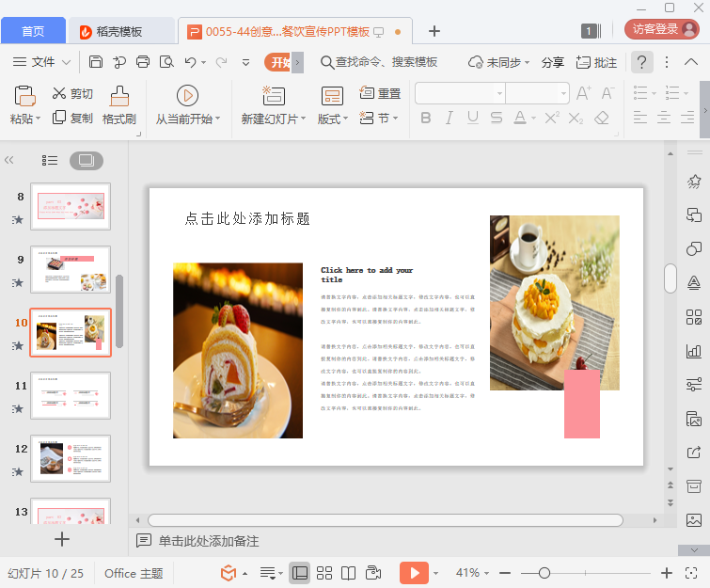This screenshot has height=588, width=710.
Task: Switch to slide thumbnail view in panel
Action: click(86, 160)
